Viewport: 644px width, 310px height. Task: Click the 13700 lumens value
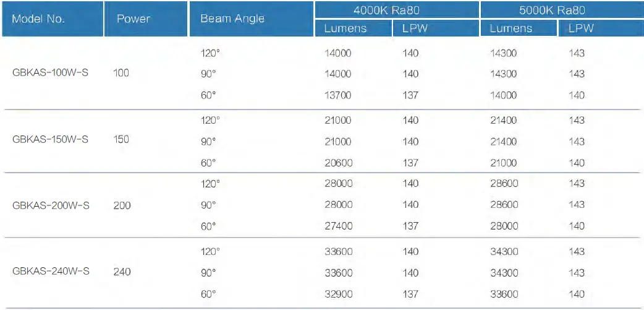[x=338, y=95]
